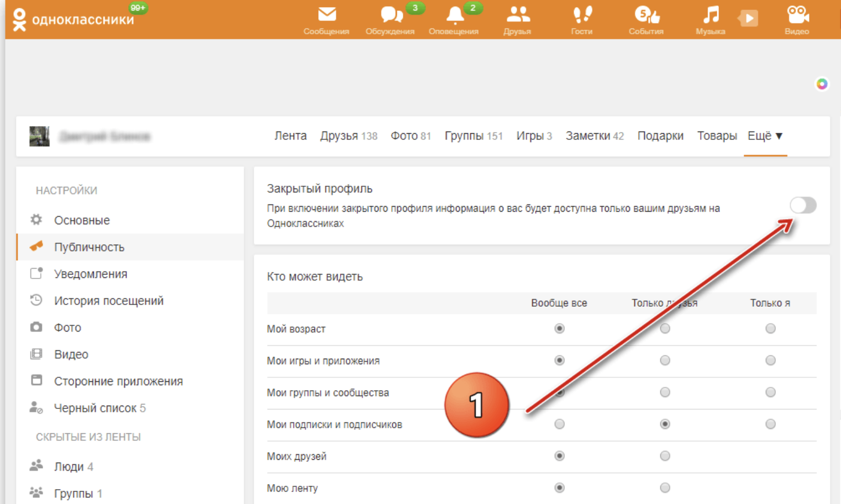Open the Сообщения envelope icon
Viewport: 841px width, 504px height.
click(x=327, y=14)
